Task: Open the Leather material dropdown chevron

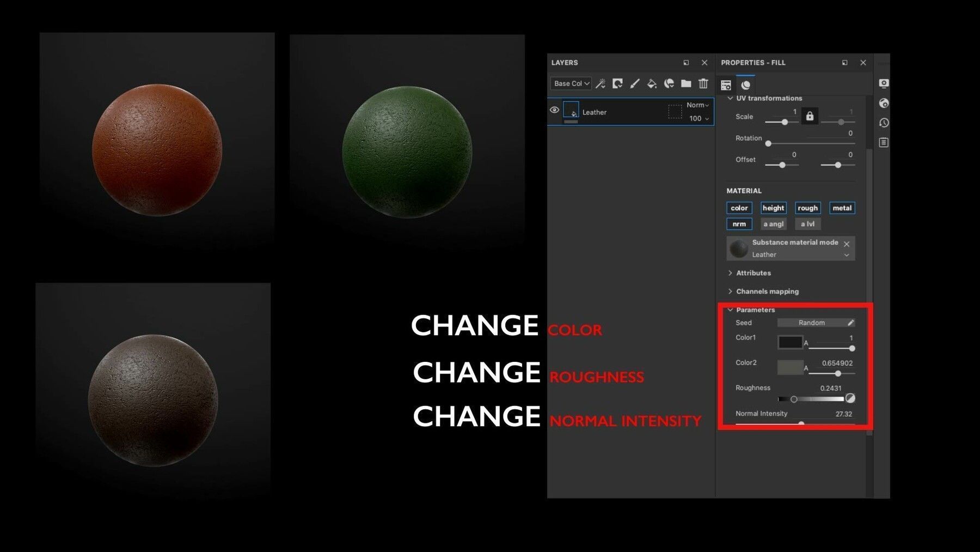Action: point(847,255)
